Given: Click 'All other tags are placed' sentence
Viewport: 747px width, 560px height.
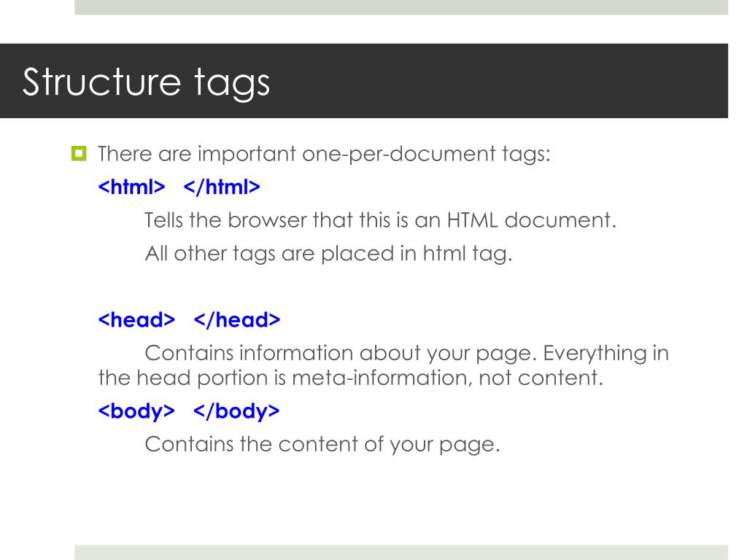Looking at the screenshot, I should tap(271, 253).
